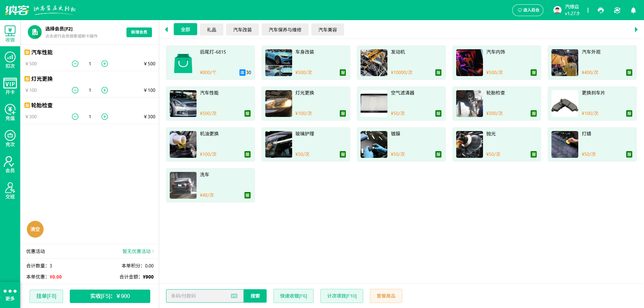
Task: Click the 新增会员 button
Action: [x=139, y=32]
